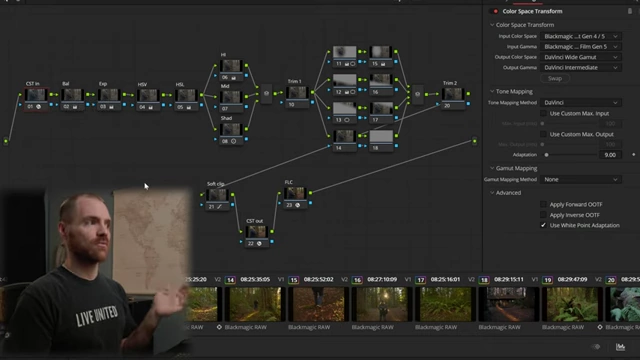Click the circle window badge on node 13
Viewport: 640px width, 360px height.
(x=347, y=120)
